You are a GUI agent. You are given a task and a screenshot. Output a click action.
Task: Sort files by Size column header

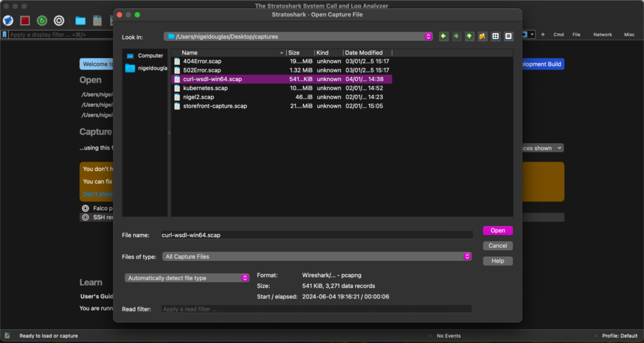point(301,53)
